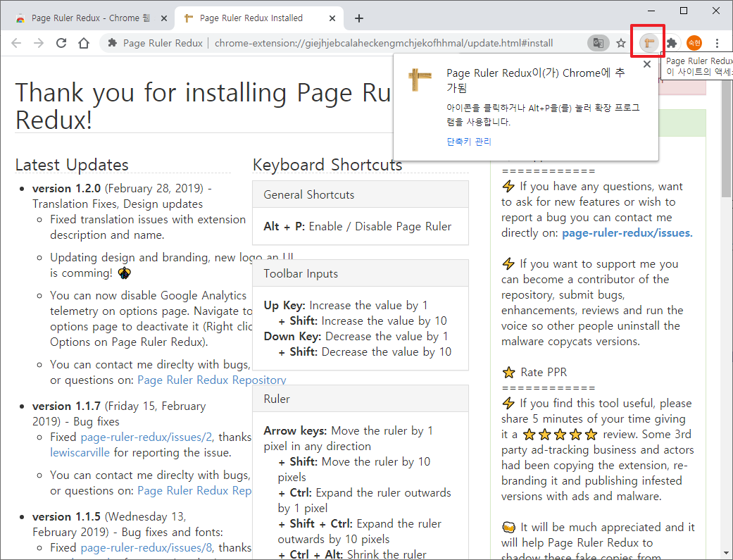733x560 pixels.
Task: Click the Toolbar Inputs panel heading
Action: [361, 274]
